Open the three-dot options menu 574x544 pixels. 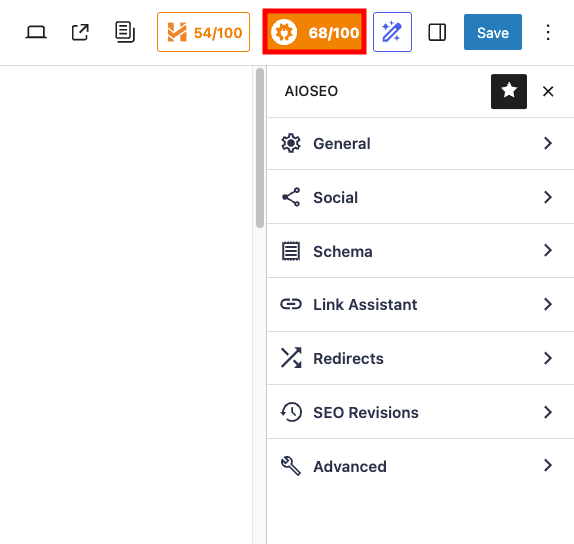pos(548,32)
